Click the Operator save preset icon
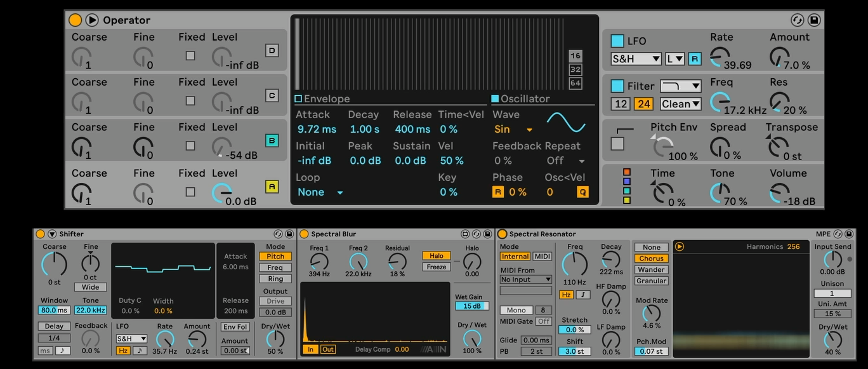868x369 pixels. [813, 20]
